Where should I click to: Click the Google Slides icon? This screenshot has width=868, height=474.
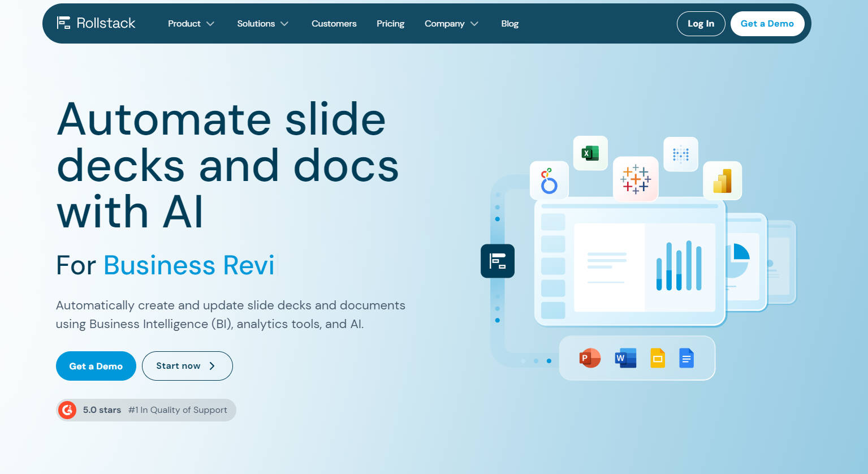(658, 358)
